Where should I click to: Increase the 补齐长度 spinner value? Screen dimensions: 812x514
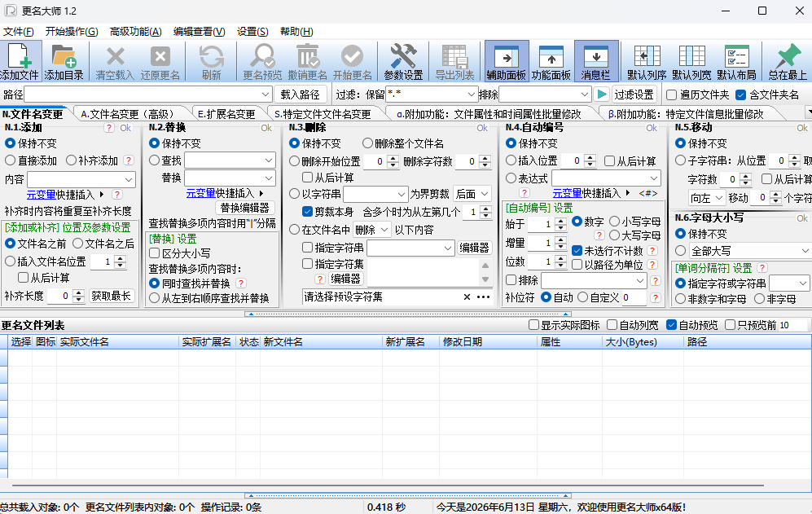[x=78, y=292]
